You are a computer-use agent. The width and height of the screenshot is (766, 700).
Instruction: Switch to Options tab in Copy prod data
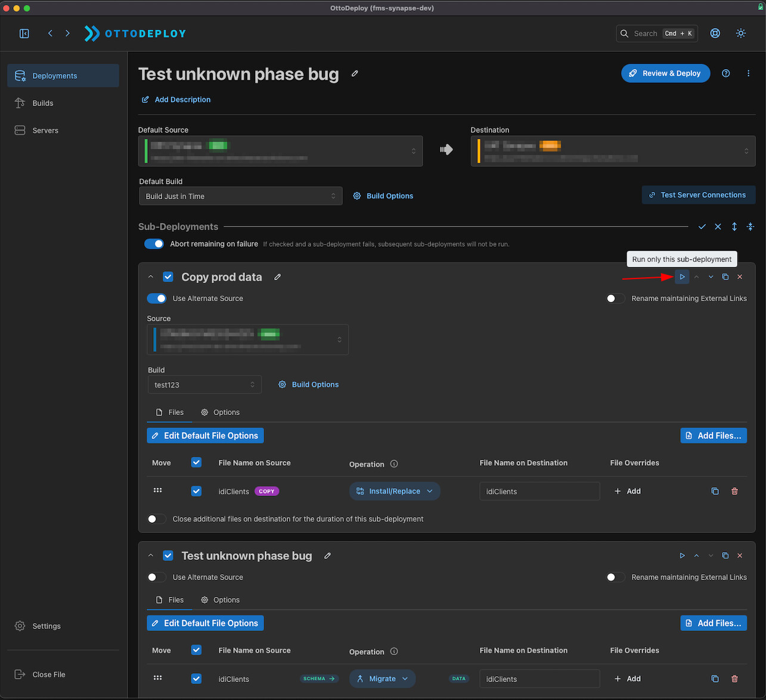[x=221, y=412]
